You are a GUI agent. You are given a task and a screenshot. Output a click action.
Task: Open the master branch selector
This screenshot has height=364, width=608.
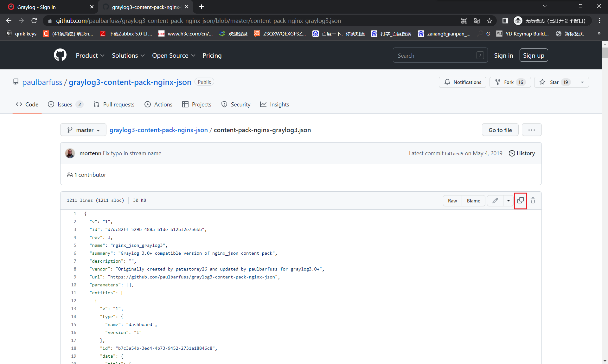pos(83,130)
